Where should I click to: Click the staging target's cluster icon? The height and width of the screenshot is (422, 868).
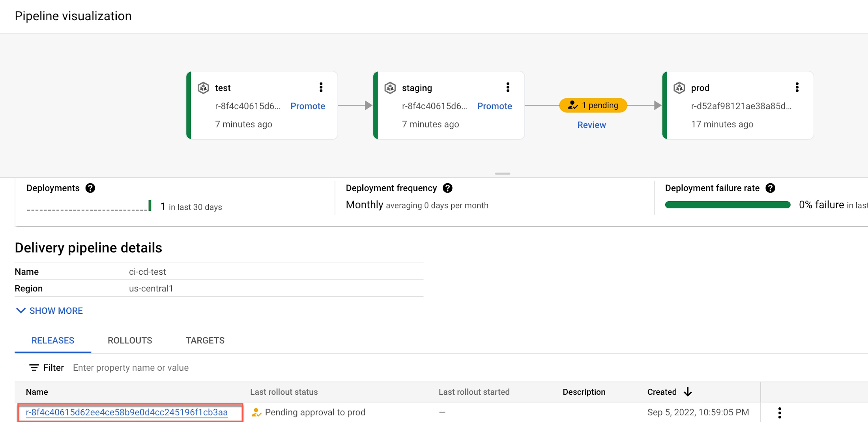[x=390, y=88]
